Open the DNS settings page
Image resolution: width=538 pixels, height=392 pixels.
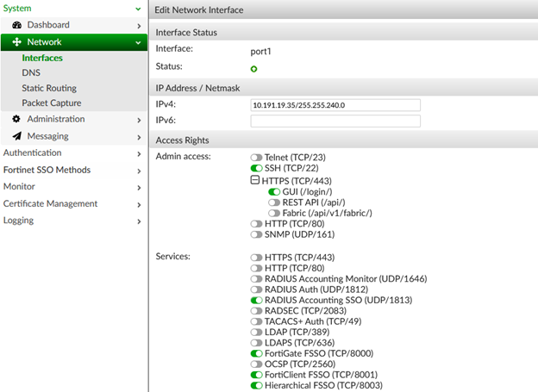(x=31, y=73)
